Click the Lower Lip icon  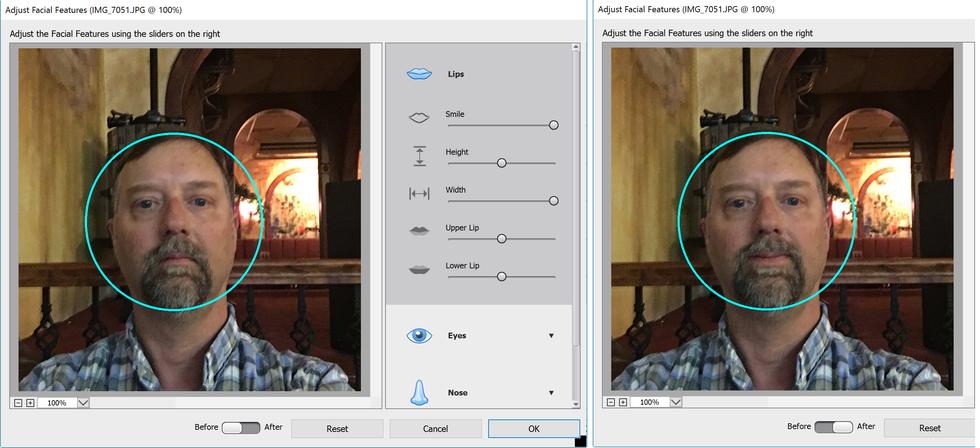[x=419, y=269]
